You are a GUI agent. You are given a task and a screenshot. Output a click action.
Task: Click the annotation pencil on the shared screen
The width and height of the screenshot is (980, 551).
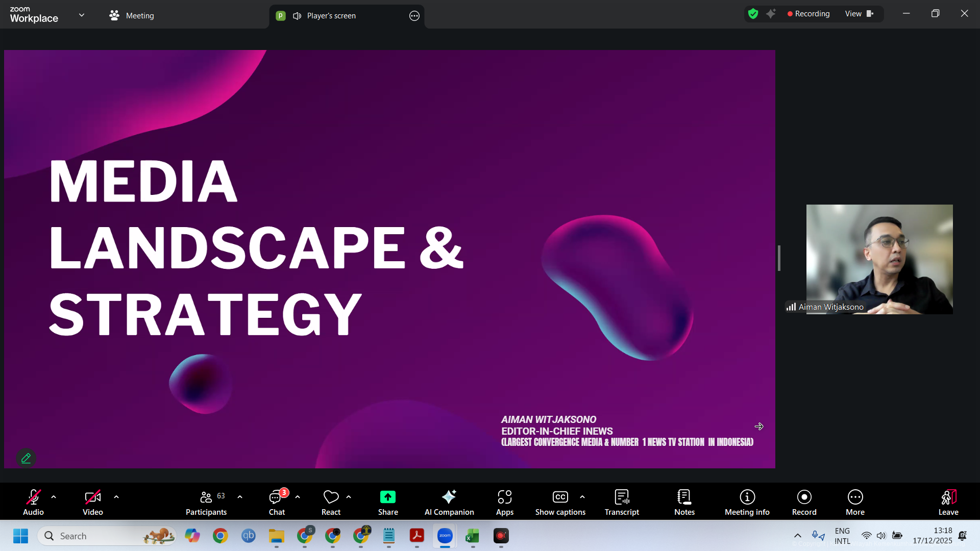26,458
